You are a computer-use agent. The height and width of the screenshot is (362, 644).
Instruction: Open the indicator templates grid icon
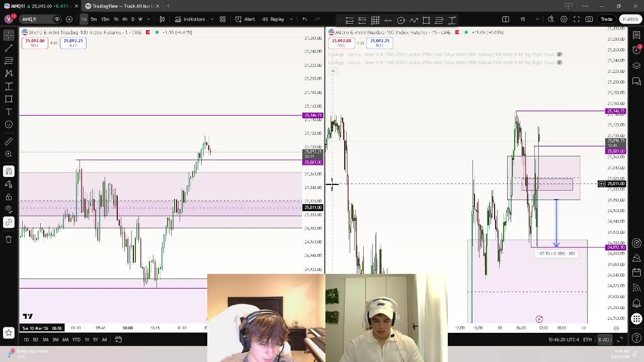pos(222,19)
